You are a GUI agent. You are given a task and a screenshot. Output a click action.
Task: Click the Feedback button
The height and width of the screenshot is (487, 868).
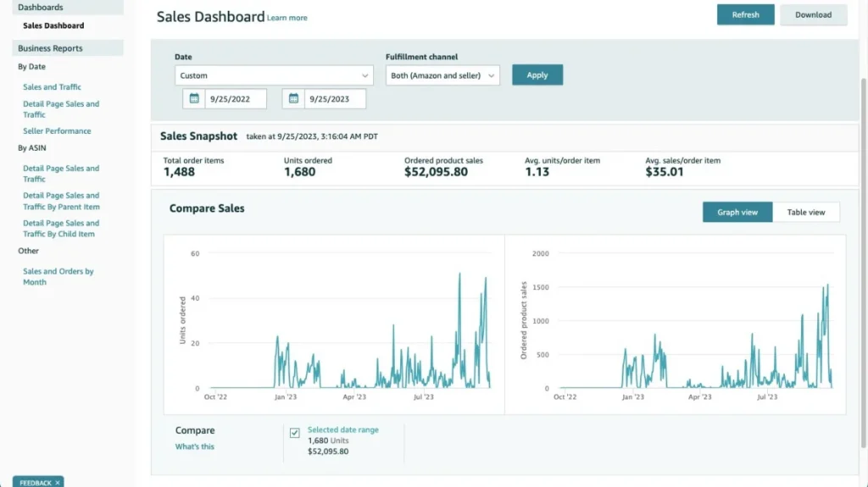click(x=34, y=483)
